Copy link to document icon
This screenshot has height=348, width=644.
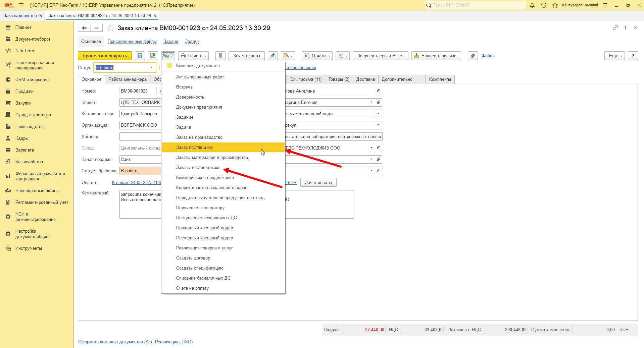[615, 28]
